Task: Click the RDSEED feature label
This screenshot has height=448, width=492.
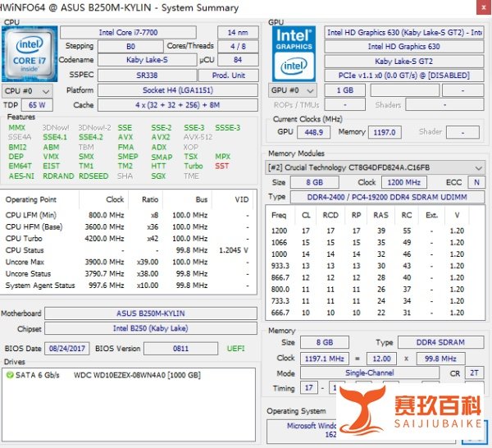Action: [93, 176]
